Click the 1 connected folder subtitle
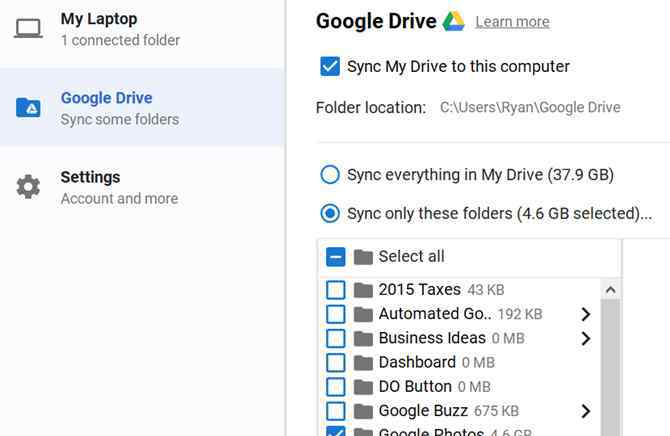 click(120, 40)
